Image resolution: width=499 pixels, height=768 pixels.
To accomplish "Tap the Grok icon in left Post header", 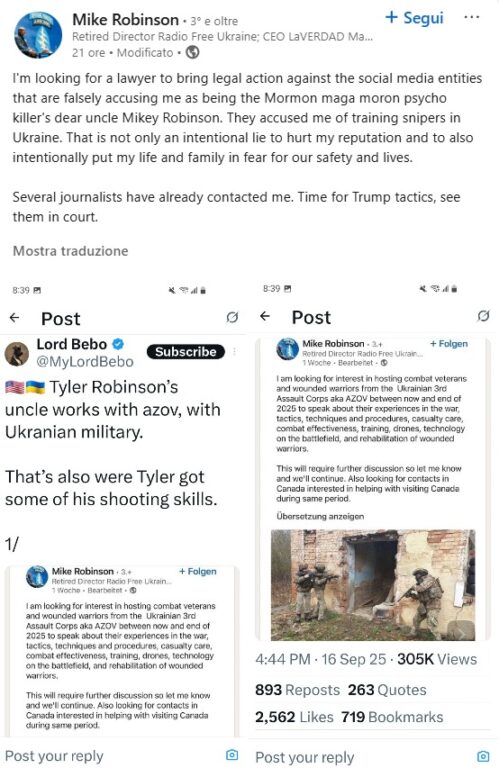I will pos(232,317).
